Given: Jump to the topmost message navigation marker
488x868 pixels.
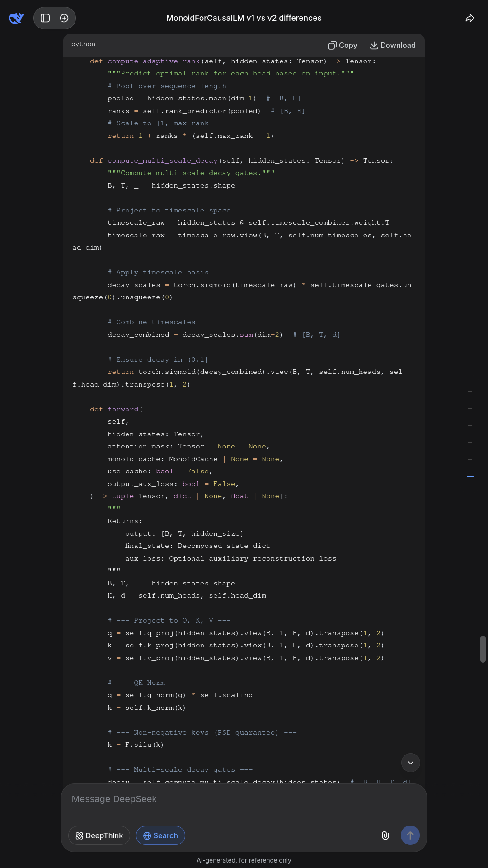Looking at the screenshot, I should pyautogui.click(x=470, y=392).
